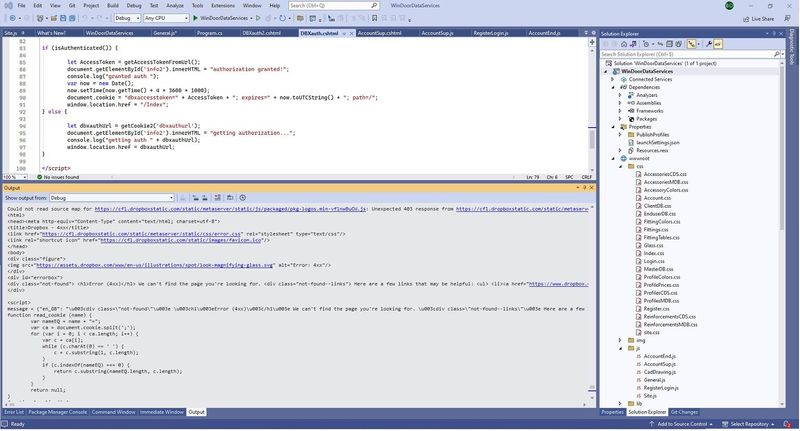Image resolution: width=800 pixels, height=431 pixels.
Task: Switch to the Program.cs editor tab
Action: coord(210,32)
